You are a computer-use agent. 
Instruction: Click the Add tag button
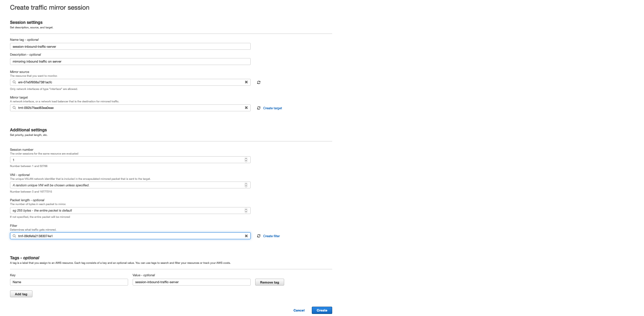[x=21, y=294]
